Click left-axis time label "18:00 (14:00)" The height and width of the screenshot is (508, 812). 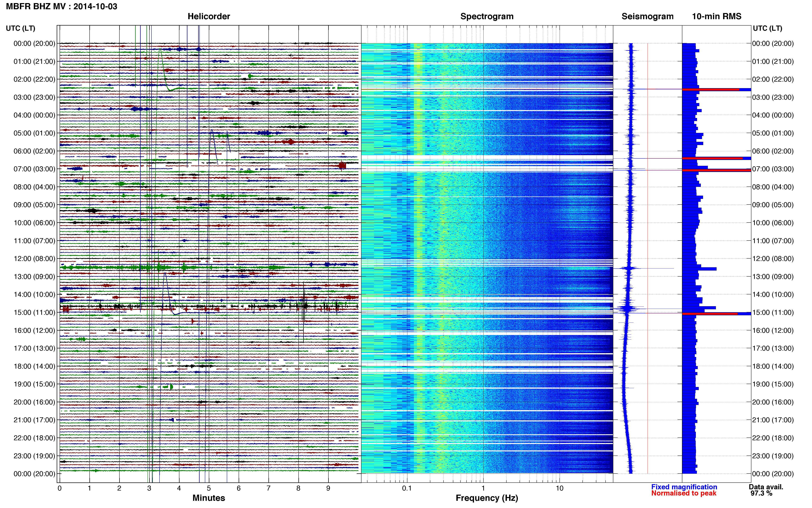click(x=34, y=366)
